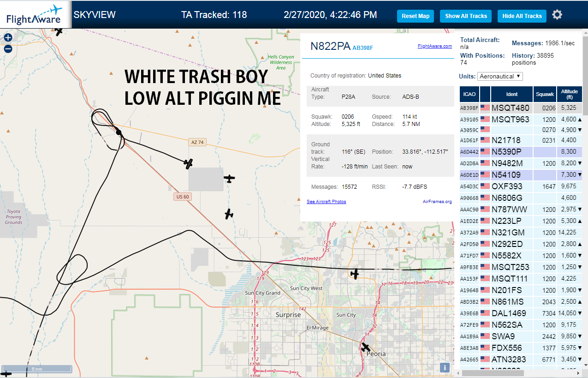Open See Aircraft Photos link
Viewport: 588px width, 378px height.
[x=327, y=202]
